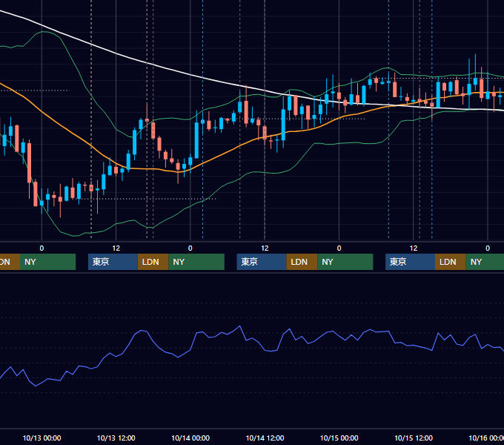The width and height of the screenshot is (504, 445).
Task: Click the 10/13 12:00 date label
Action: (116, 438)
